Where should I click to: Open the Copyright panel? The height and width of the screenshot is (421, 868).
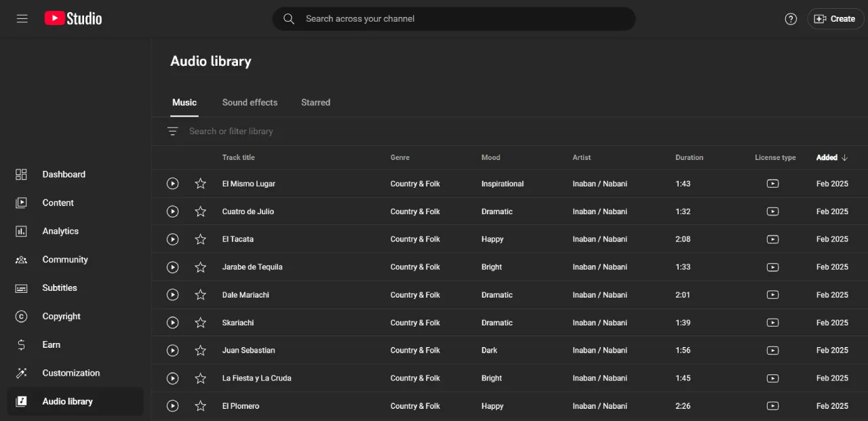click(61, 316)
